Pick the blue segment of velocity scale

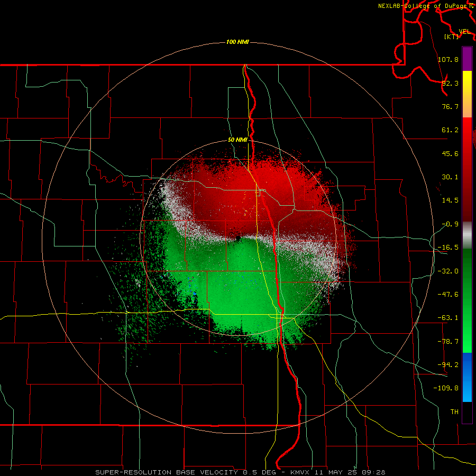coord(467,377)
